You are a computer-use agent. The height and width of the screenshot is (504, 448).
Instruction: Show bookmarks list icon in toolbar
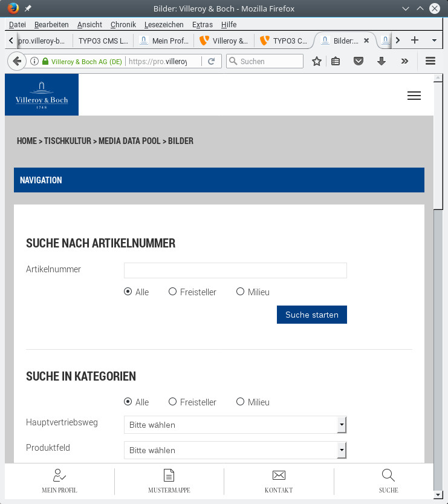336,61
